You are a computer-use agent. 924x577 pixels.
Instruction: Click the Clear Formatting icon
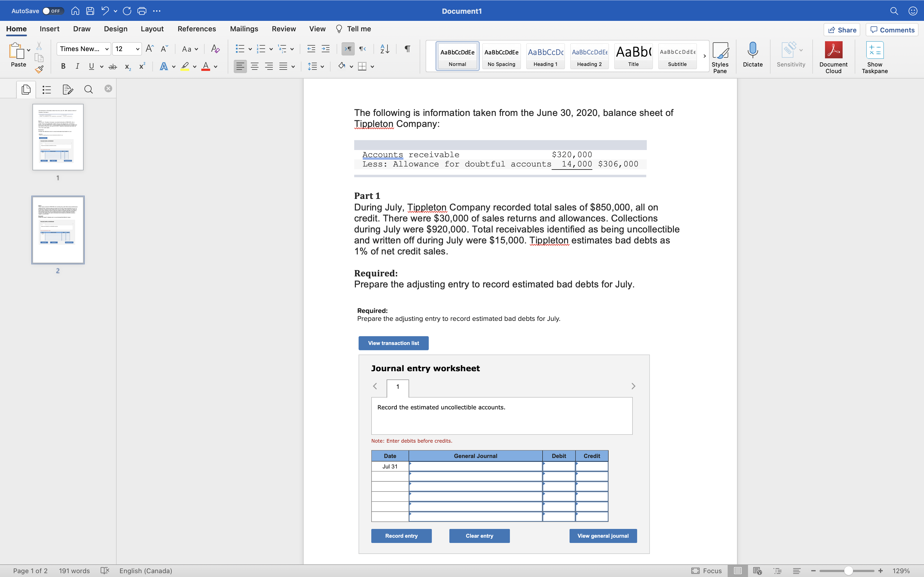point(215,49)
